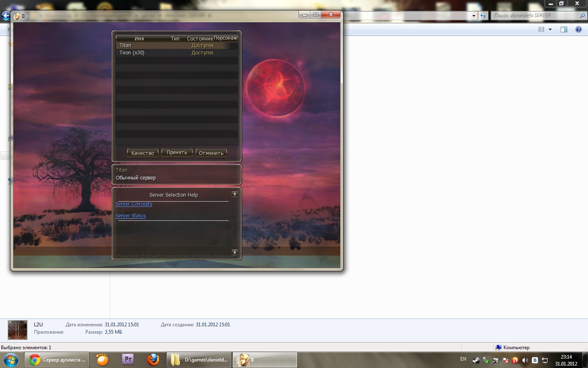Maximize the Lineage II game window
This screenshot has width=588, height=368.
pyautogui.click(x=315, y=15)
